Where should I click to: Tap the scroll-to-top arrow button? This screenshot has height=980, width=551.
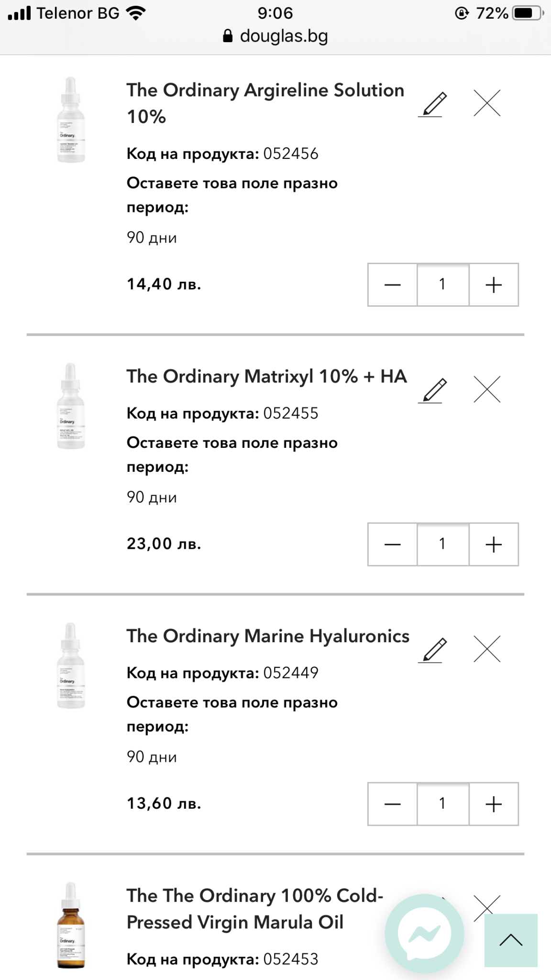(510, 940)
